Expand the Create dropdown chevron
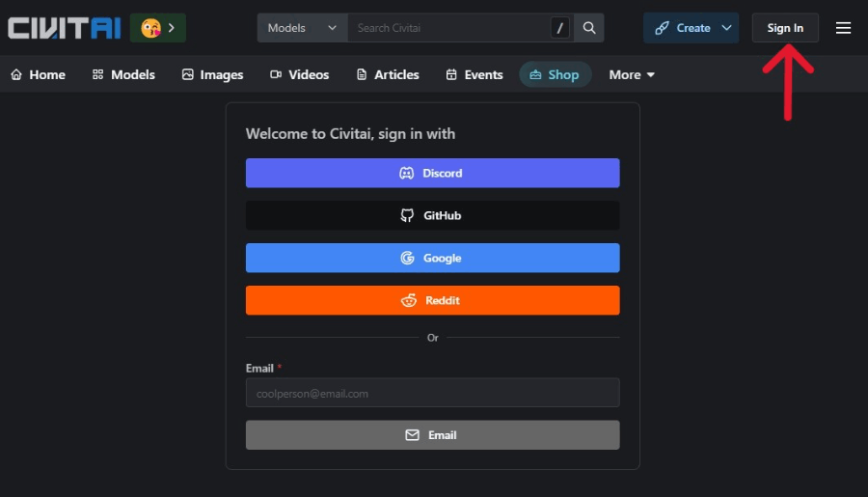868x497 pixels. pos(727,28)
